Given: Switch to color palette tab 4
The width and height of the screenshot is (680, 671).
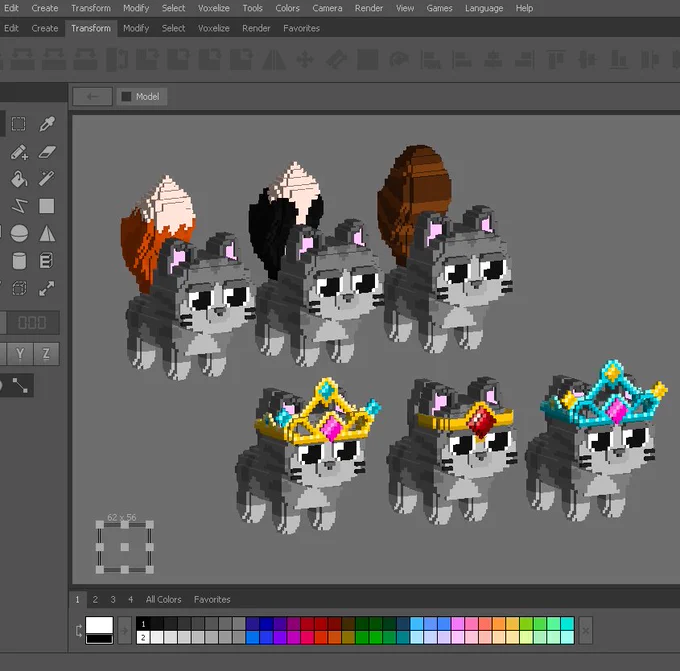Looking at the screenshot, I should pos(131,599).
